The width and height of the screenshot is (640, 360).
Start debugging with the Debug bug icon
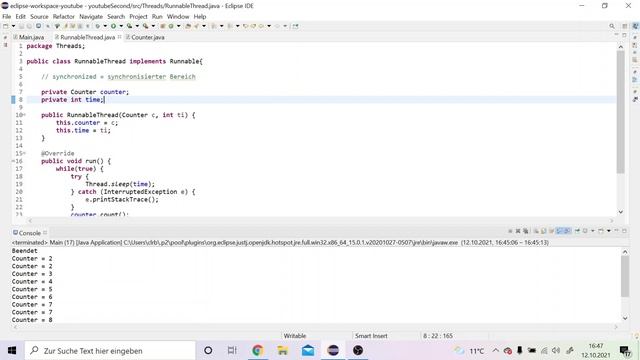coord(98,26)
